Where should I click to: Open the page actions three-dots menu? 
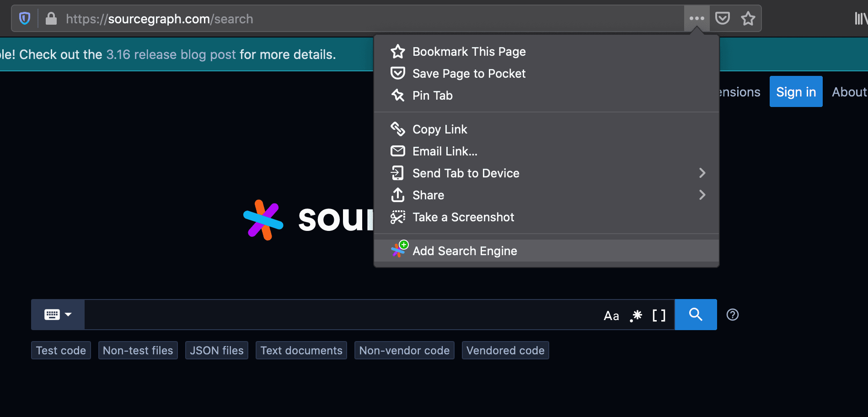[x=697, y=18]
